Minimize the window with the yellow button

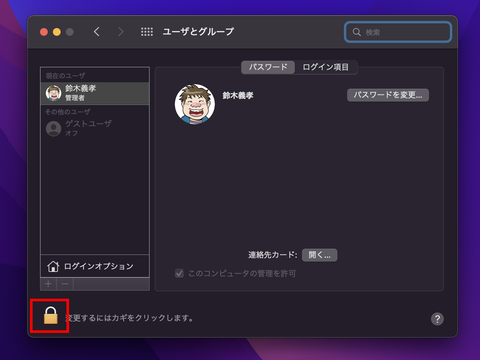(57, 32)
